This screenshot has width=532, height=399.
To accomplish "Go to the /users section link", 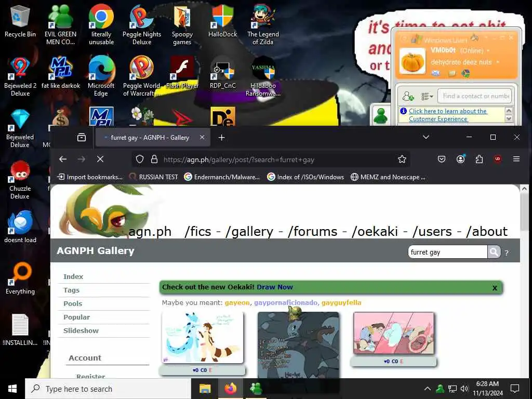I will pos(432,231).
